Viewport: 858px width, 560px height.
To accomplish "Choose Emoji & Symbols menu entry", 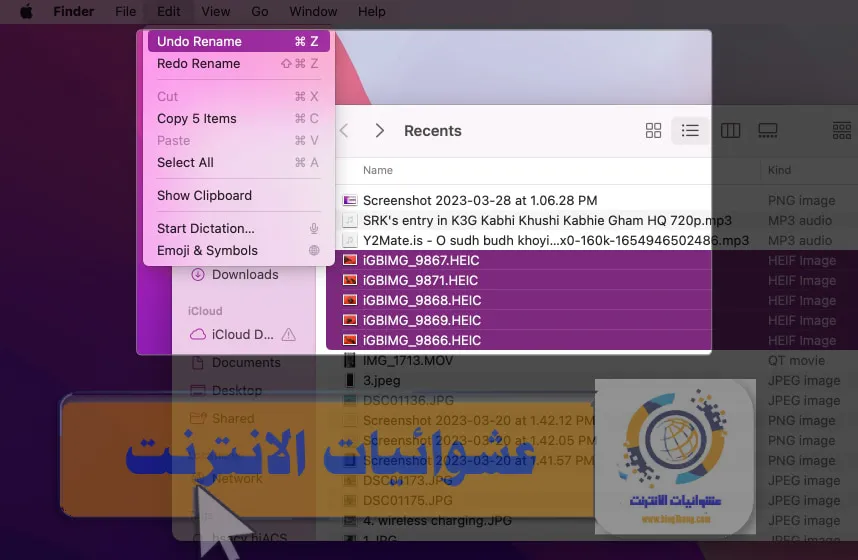I will pyautogui.click(x=239, y=250).
